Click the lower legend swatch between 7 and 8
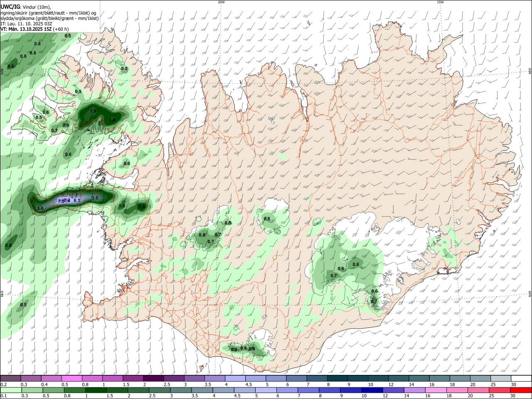 pyautogui.click(x=308, y=390)
